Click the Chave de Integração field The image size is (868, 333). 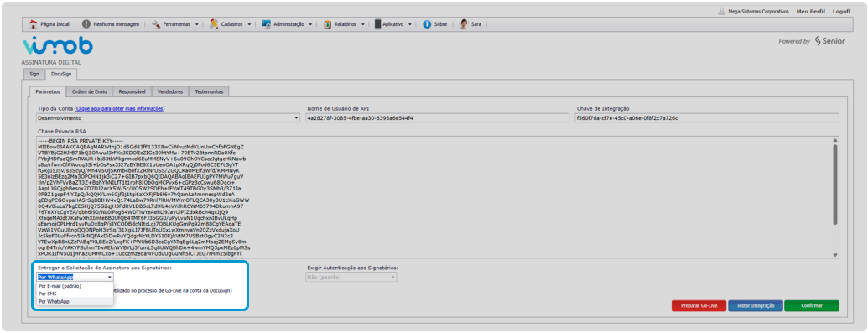[707, 118]
